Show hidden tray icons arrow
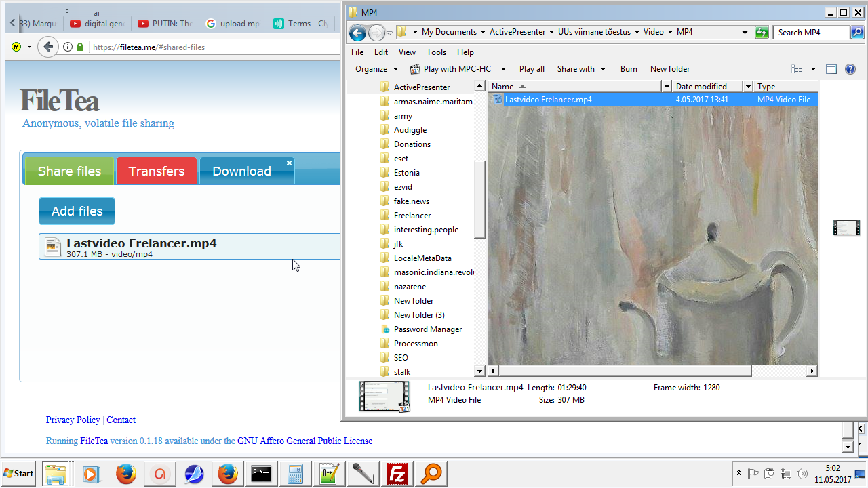Viewport: 868px width, 488px height. tap(738, 473)
